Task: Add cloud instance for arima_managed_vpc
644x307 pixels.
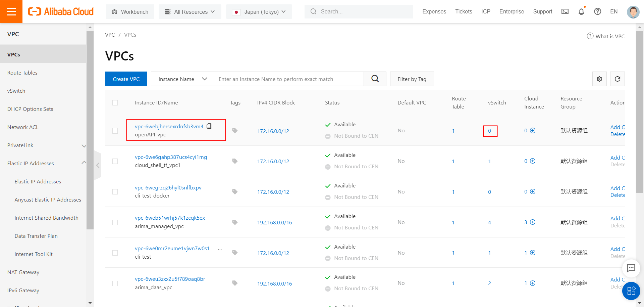Action: pos(533,222)
